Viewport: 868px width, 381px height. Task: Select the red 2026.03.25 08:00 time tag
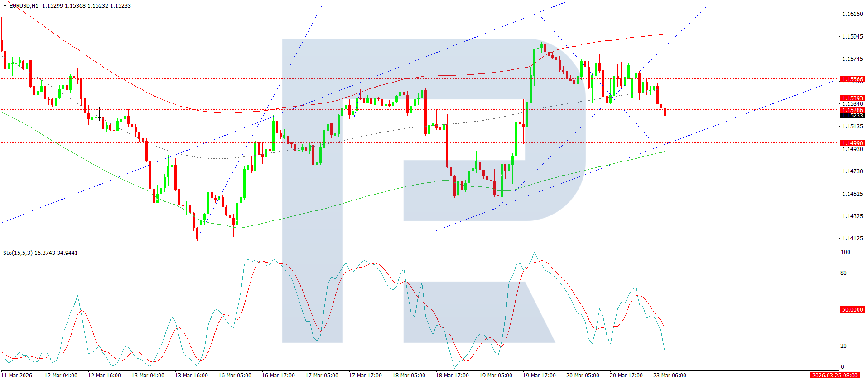coord(834,376)
